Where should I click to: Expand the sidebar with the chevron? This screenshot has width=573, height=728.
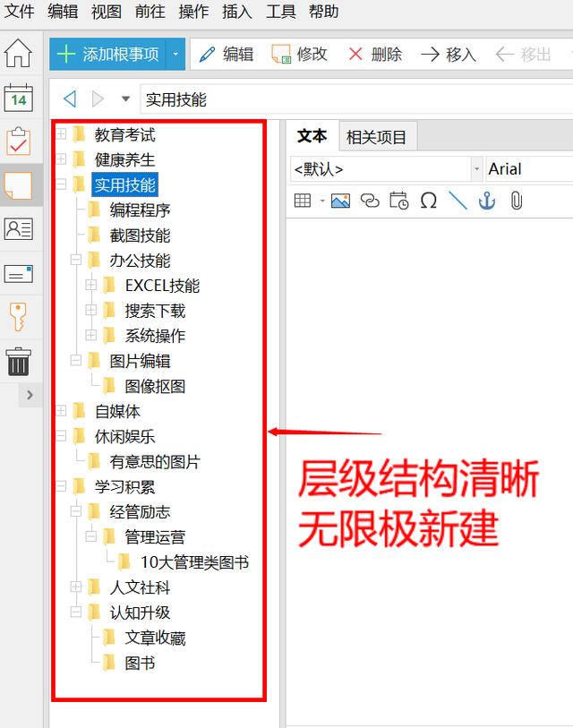(x=30, y=395)
